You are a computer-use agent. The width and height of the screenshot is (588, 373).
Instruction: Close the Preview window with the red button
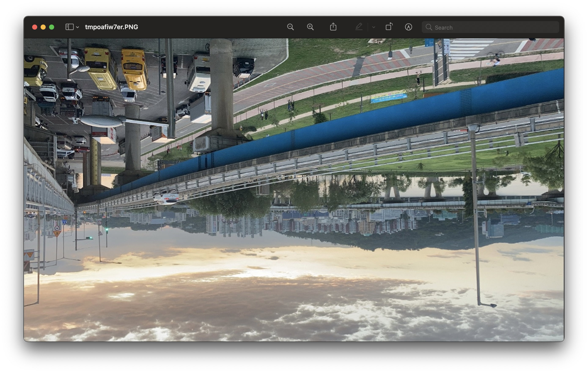pos(35,27)
